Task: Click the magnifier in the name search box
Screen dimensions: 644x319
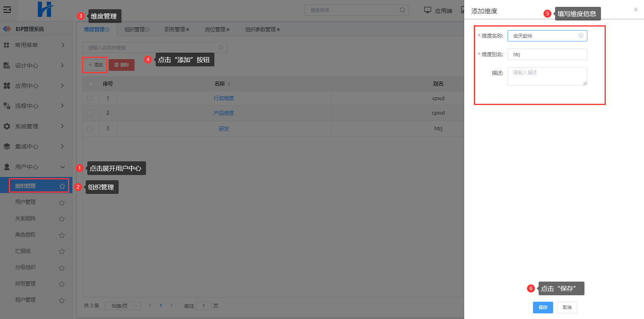Action: coord(221,47)
